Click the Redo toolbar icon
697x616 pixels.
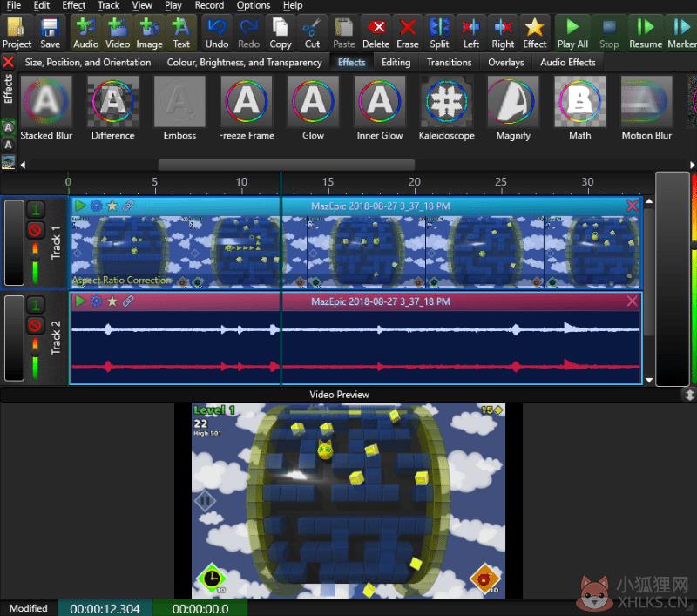248,33
